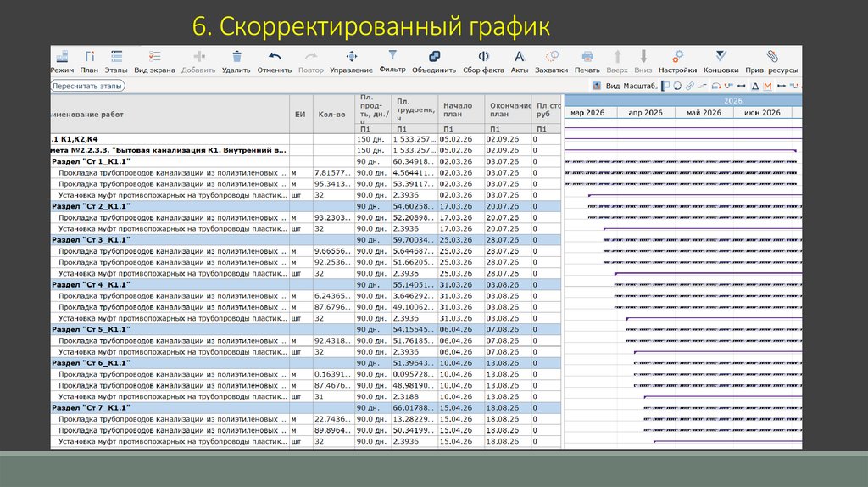The image size is (868, 487).
Task: Click the Добавить add icon
Action: tap(198, 57)
